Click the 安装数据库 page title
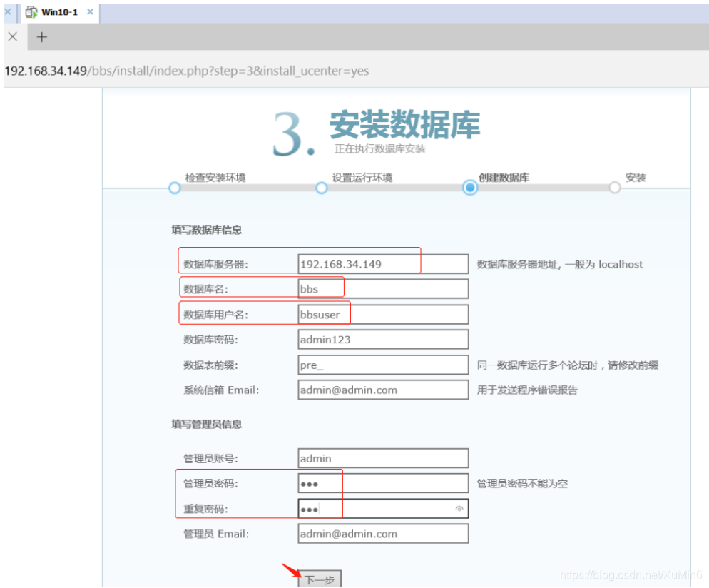Image resolution: width=709 pixels, height=588 pixels. [x=404, y=125]
